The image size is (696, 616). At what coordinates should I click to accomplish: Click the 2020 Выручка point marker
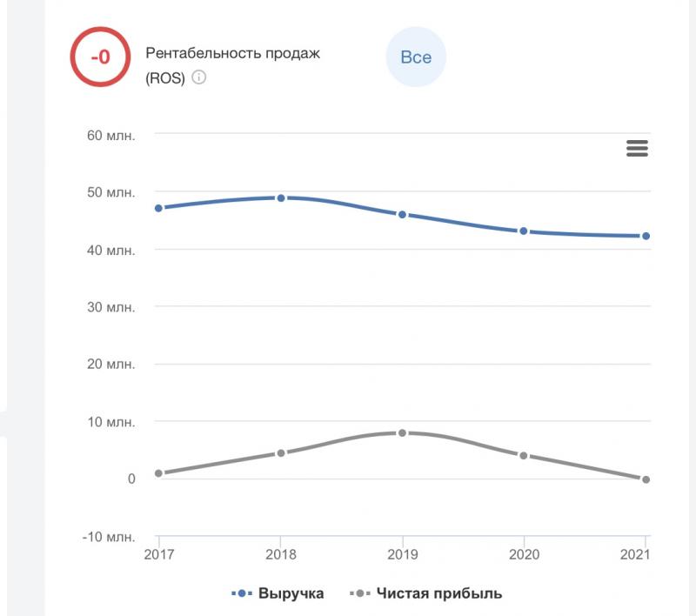click(524, 231)
